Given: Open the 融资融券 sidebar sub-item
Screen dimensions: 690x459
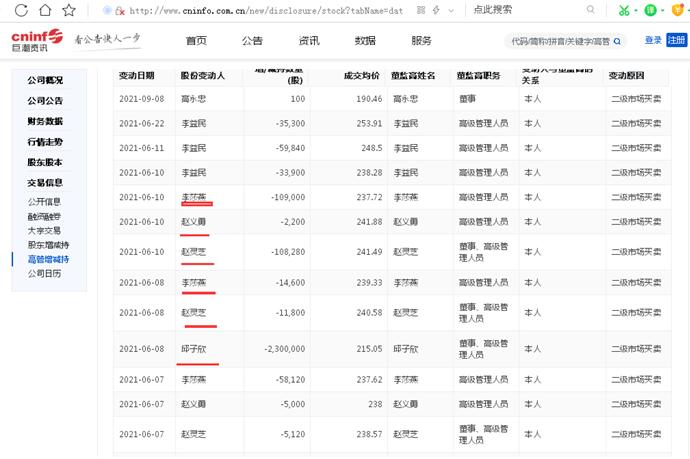Looking at the screenshot, I should 44,216.
